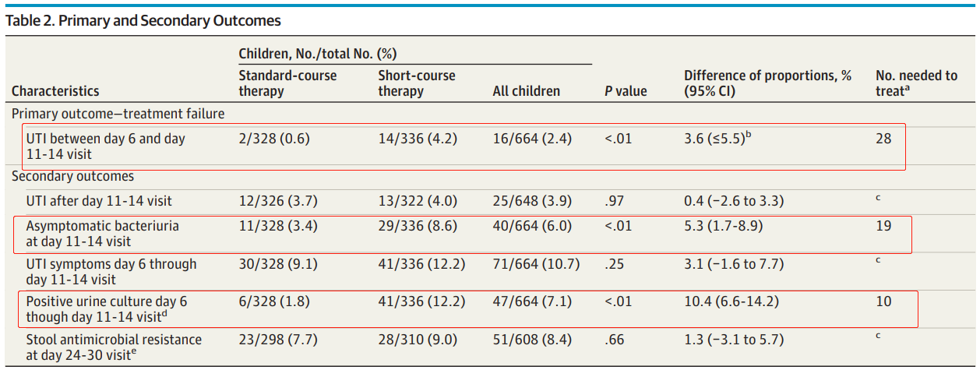980x370 pixels.
Task: Click the 'Primary outcome—treatment failure' section row
Action: 118,114
